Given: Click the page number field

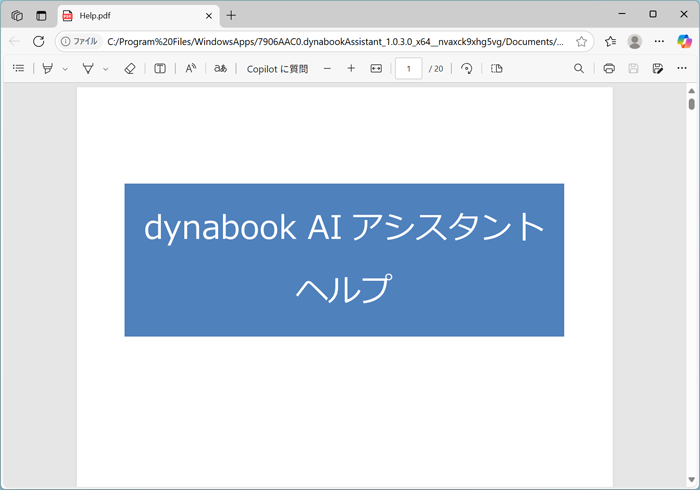Looking at the screenshot, I should [x=408, y=69].
